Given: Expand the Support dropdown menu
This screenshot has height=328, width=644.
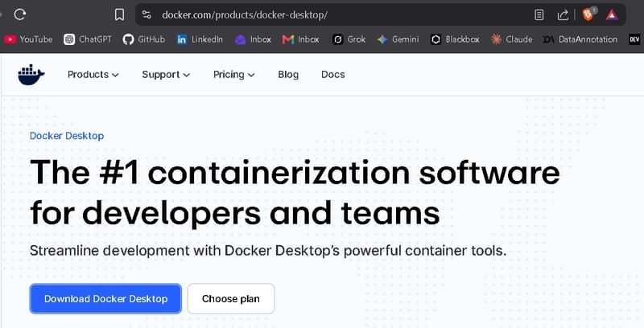Looking at the screenshot, I should click(166, 75).
